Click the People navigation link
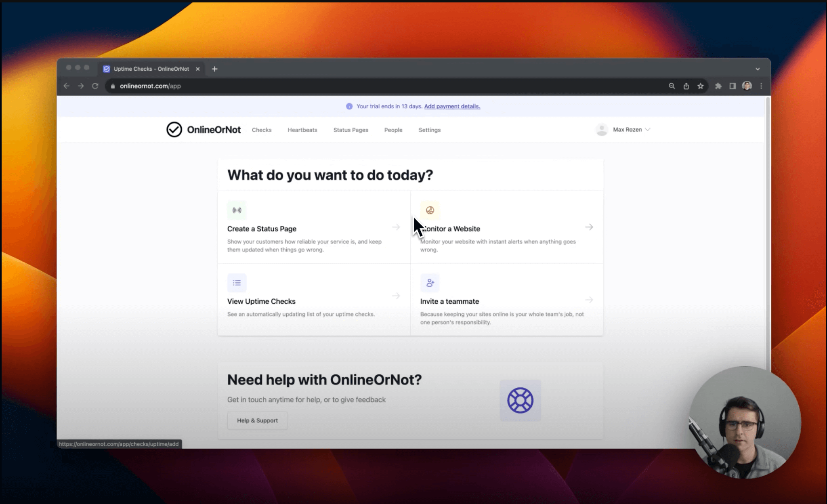 tap(393, 129)
